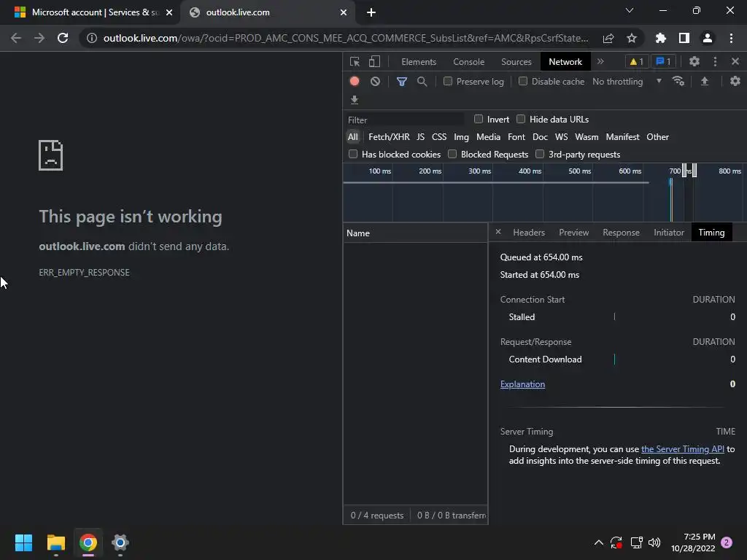747x560 pixels.
Task: Switch to the Console tab
Action: tap(469, 62)
